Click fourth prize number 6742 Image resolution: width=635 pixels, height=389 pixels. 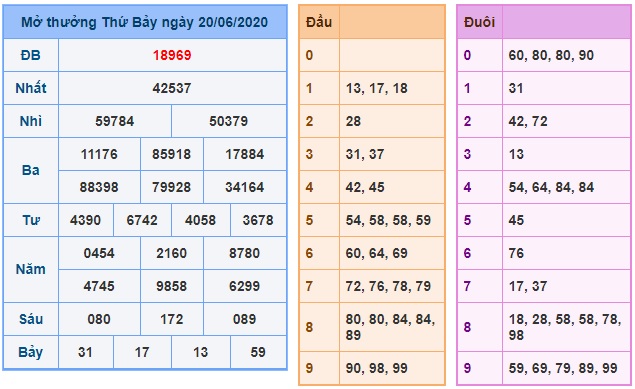coord(142,220)
